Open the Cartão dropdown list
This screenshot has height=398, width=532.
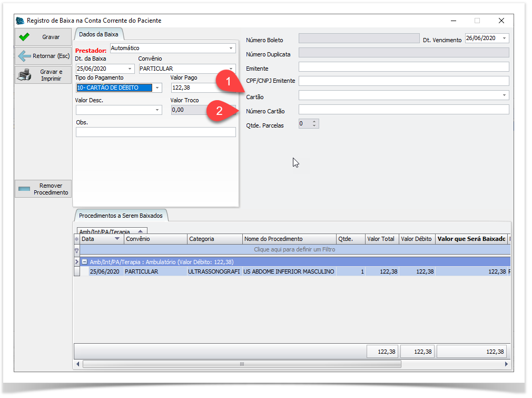tap(505, 95)
